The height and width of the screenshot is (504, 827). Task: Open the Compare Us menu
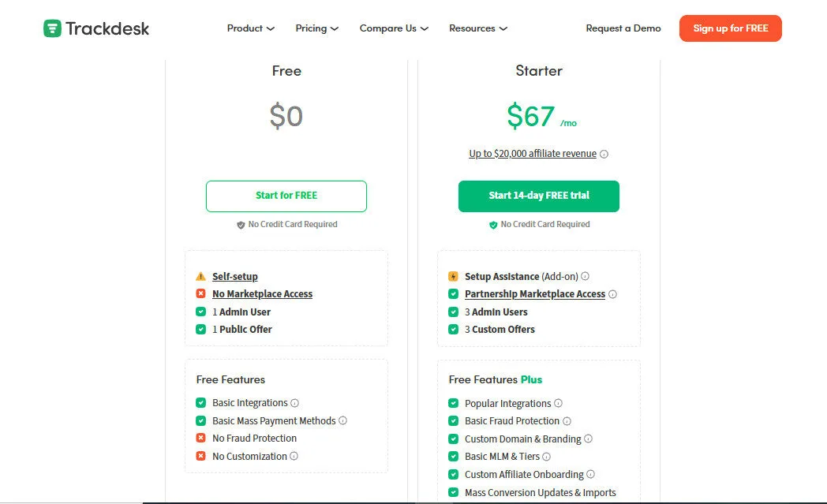coord(393,28)
